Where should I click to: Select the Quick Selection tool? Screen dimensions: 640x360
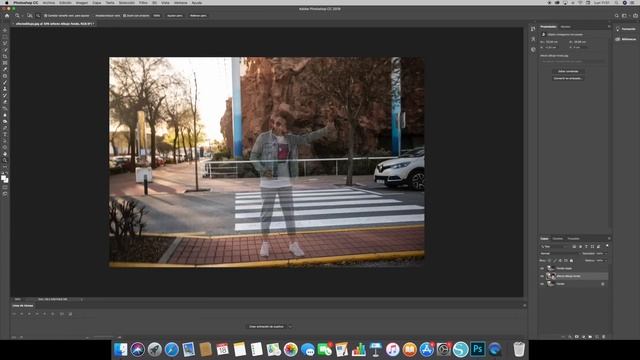[x=5, y=50]
